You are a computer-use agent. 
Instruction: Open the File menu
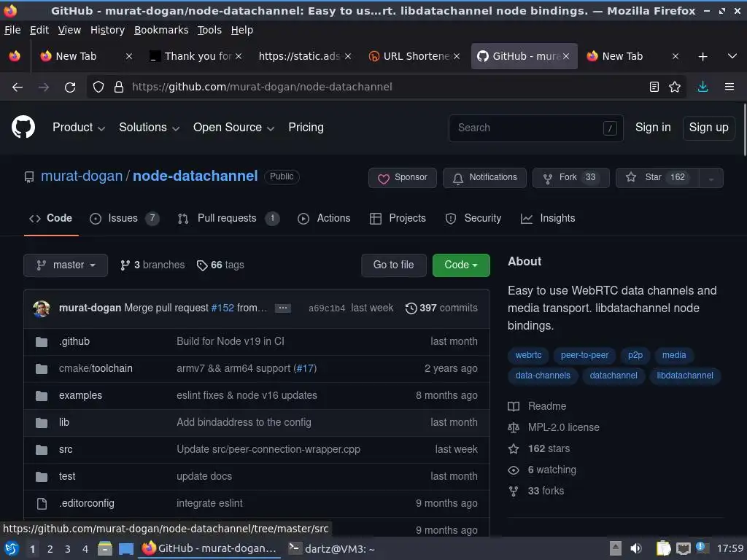pyautogui.click(x=12, y=30)
